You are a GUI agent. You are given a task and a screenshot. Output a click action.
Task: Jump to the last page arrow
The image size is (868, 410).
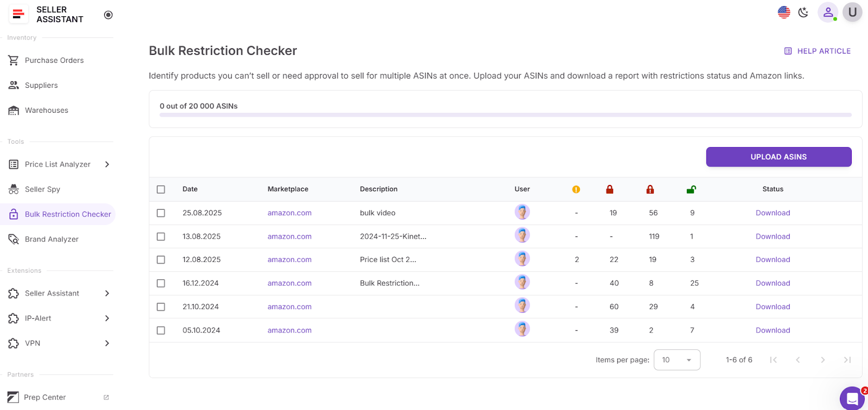(847, 360)
